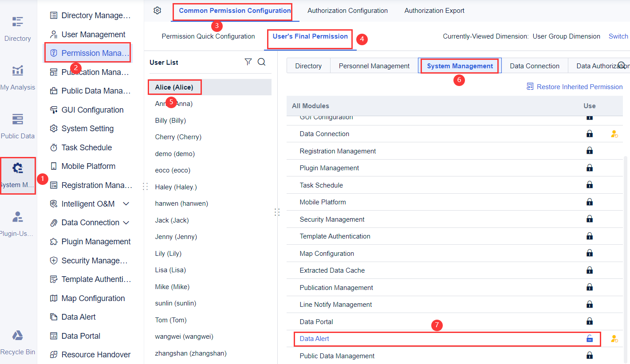Image resolution: width=630 pixels, height=364 pixels.
Task: Toggle the unlocked permission icon for Data Alert
Action: pos(590,338)
